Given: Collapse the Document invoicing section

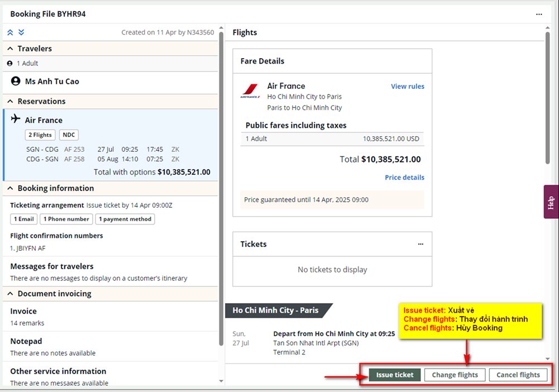Looking at the screenshot, I should (11, 294).
